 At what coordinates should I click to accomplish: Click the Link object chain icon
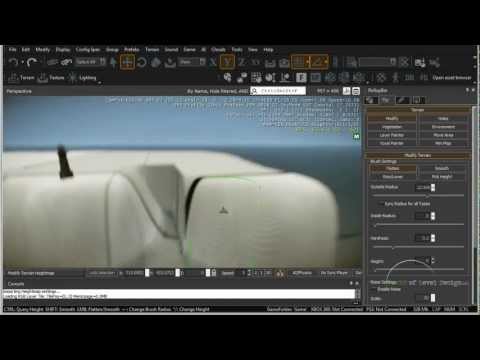point(53,62)
